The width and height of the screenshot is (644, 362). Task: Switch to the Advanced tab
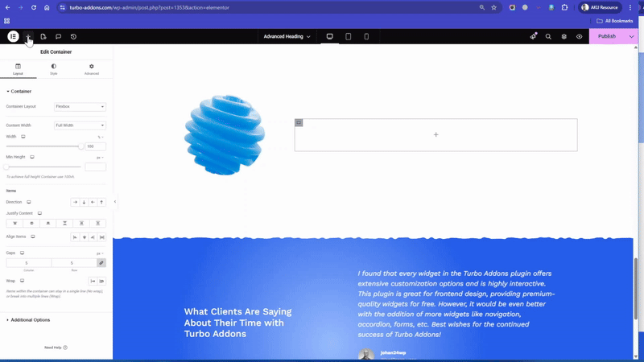92,69
